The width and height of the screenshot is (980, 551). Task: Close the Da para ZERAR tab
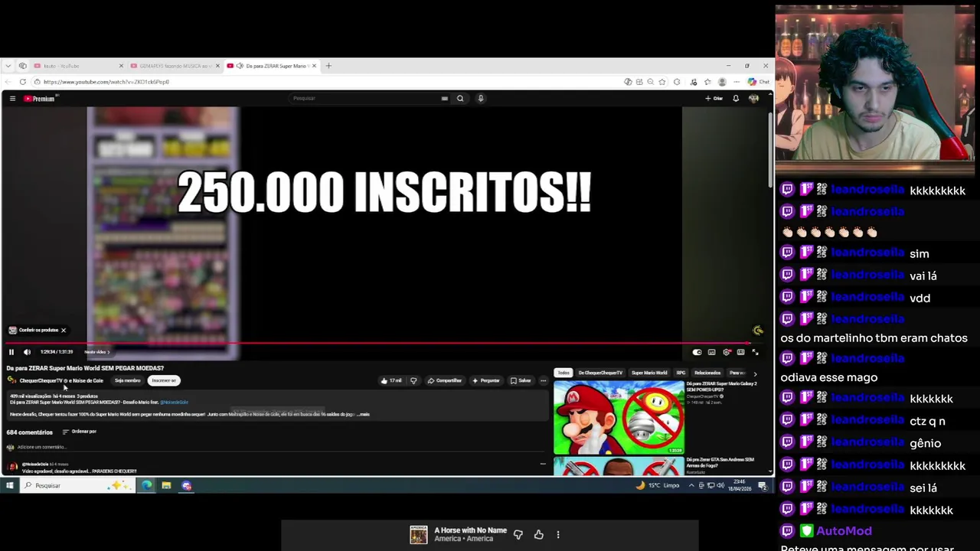click(314, 66)
